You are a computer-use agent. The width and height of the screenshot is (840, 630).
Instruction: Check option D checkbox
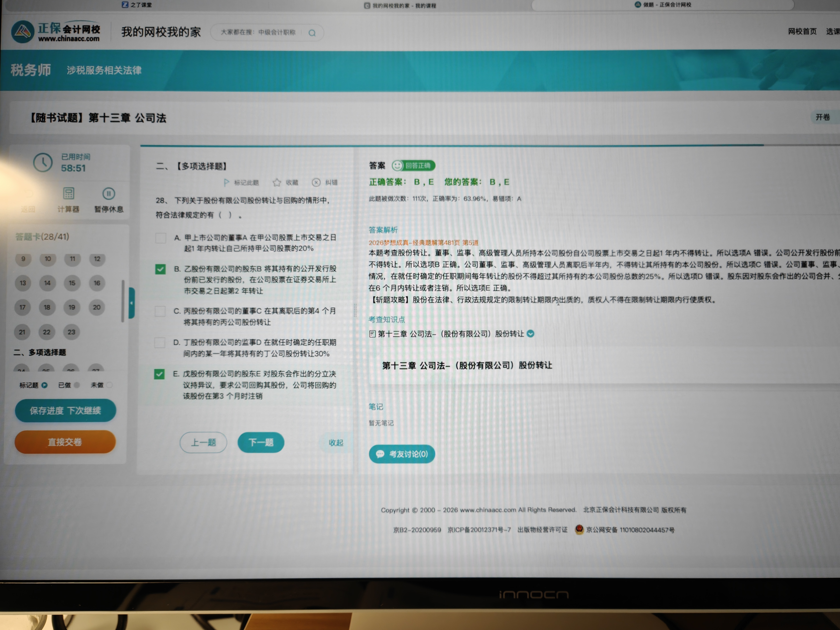[x=159, y=343]
